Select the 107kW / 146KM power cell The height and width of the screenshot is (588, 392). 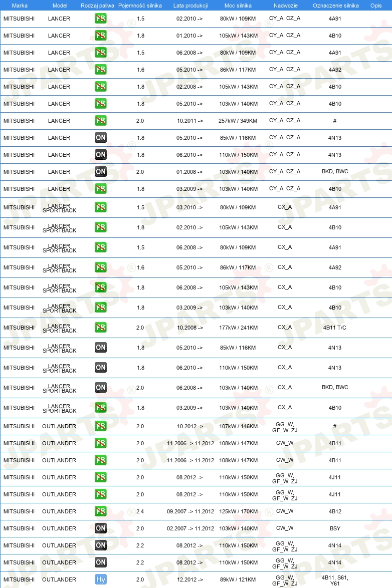point(239,426)
